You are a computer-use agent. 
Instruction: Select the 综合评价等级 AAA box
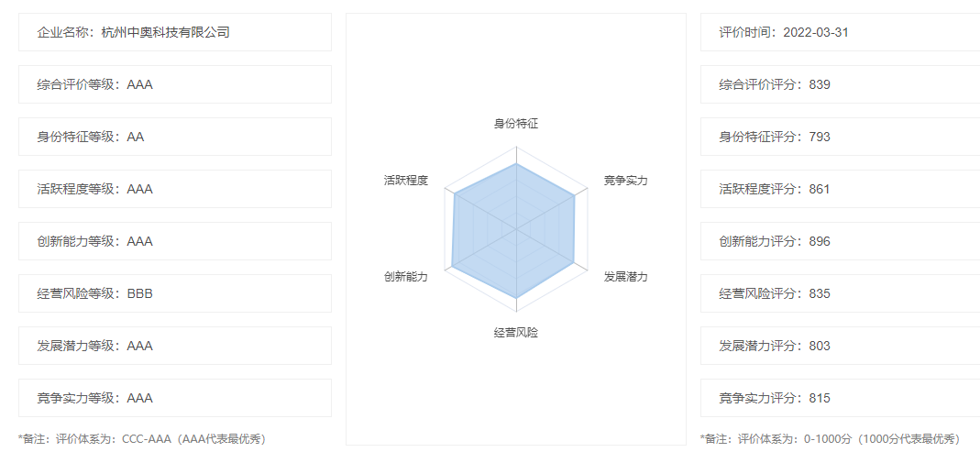tap(175, 84)
